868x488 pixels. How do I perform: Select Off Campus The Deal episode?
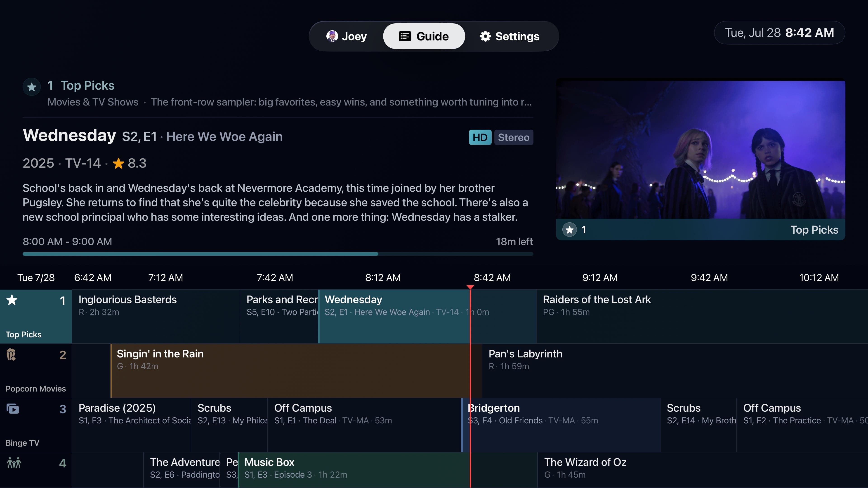[x=364, y=425]
